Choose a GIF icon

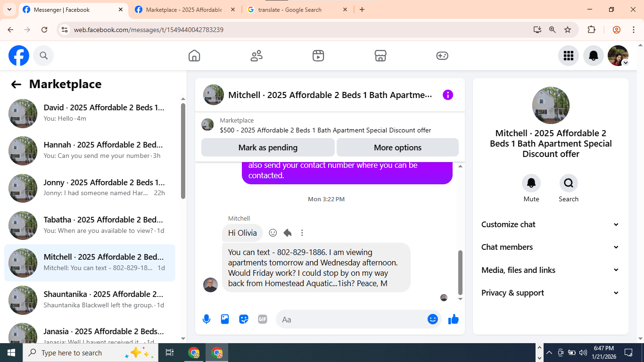coord(263,319)
